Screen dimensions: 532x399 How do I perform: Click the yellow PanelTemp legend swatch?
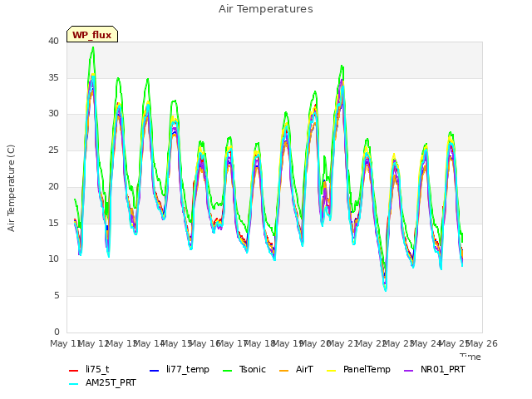(x=332, y=371)
